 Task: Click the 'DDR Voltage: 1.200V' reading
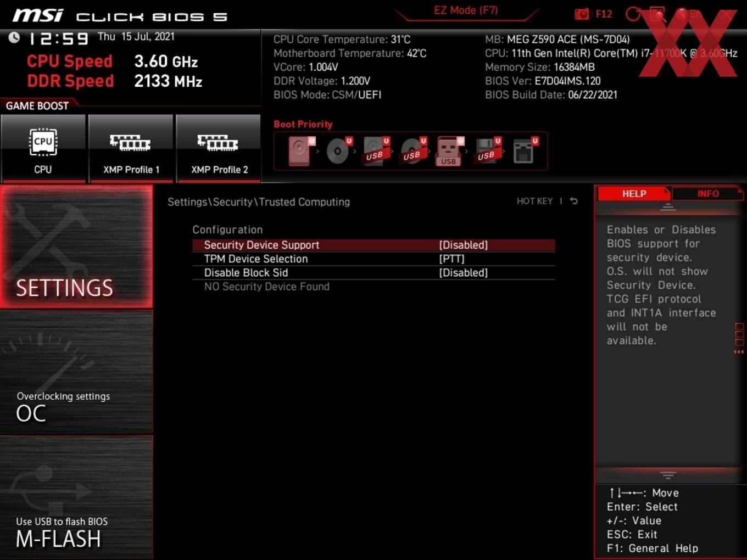tap(322, 81)
